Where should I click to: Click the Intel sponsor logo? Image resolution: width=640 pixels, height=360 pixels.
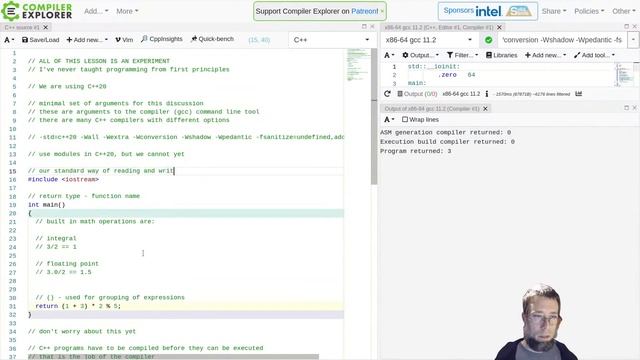(x=489, y=11)
